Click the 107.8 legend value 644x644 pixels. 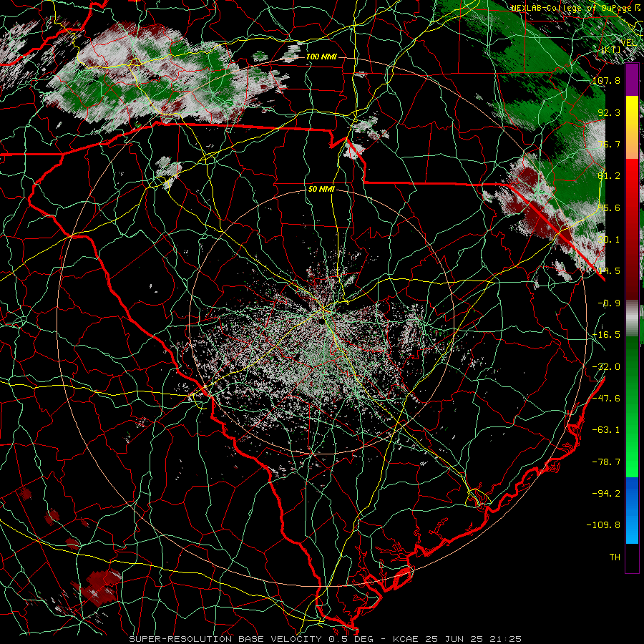point(606,80)
